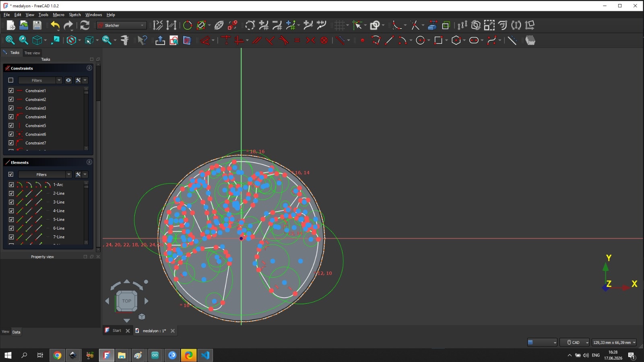Toggle the Constraint1 checkbox
Image resolution: width=644 pixels, height=362 pixels.
(11, 90)
